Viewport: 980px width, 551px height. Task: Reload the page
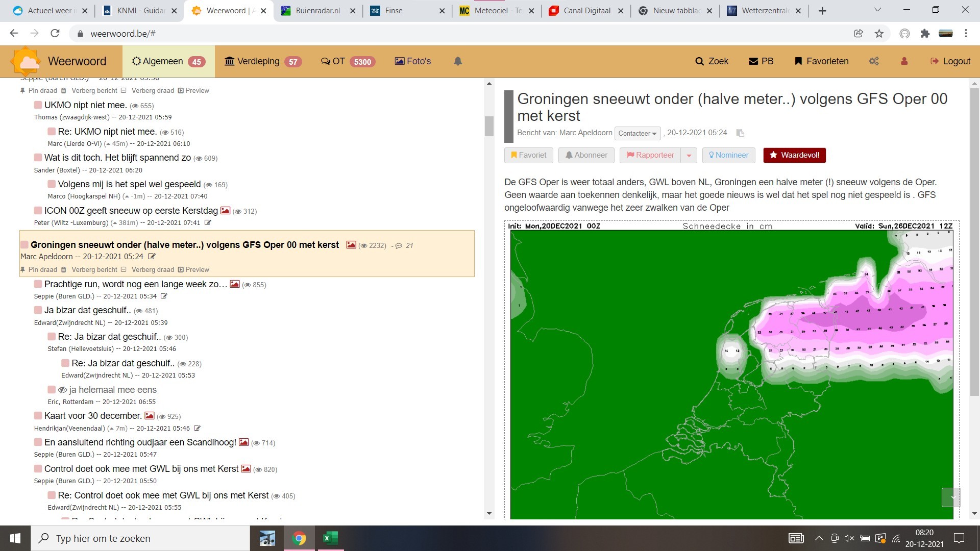pyautogui.click(x=55, y=34)
